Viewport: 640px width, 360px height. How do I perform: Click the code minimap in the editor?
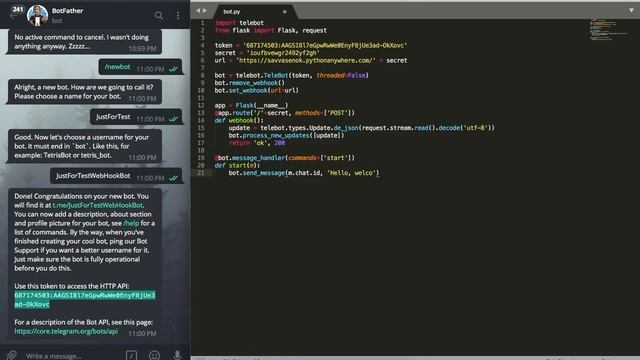[608, 29]
